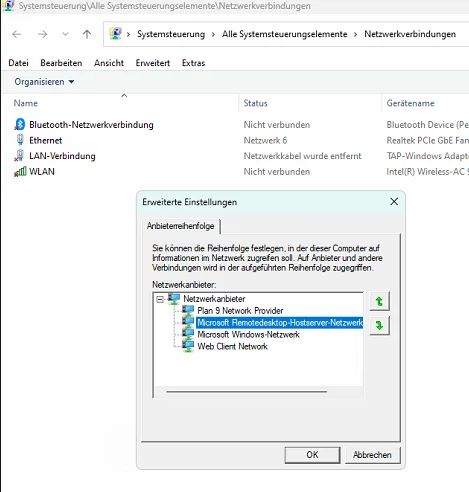Confirm the dialog with OK

pyautogui.click(x=312, y=455)
